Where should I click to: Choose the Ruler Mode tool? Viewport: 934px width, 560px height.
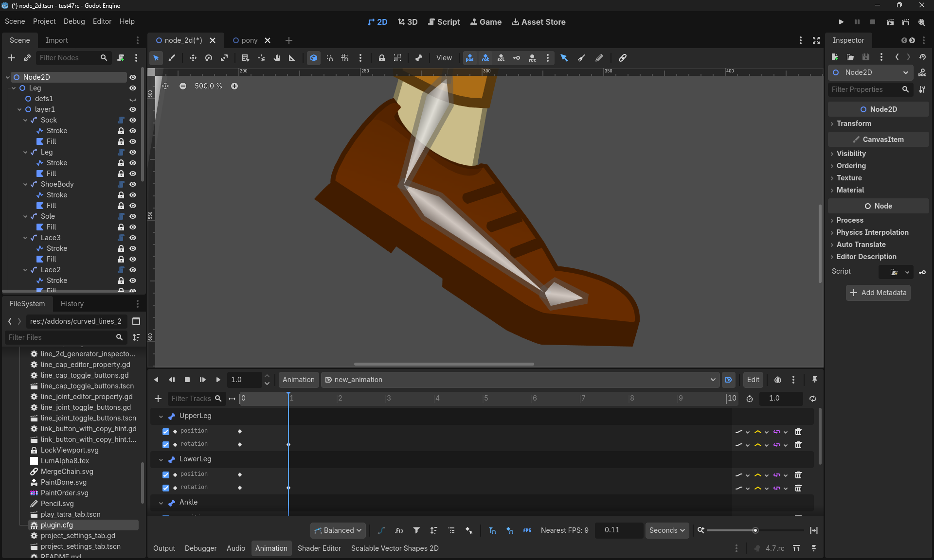292,58
